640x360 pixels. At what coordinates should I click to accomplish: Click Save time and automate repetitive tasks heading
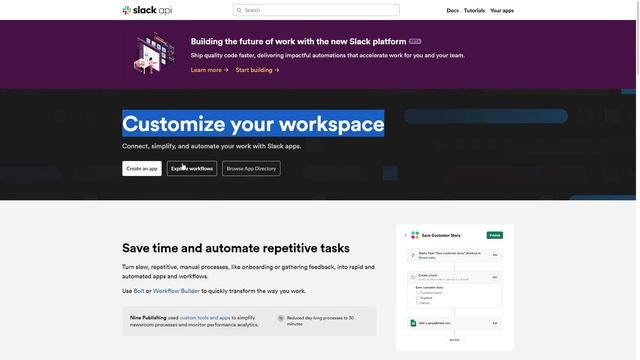(236, 248)
